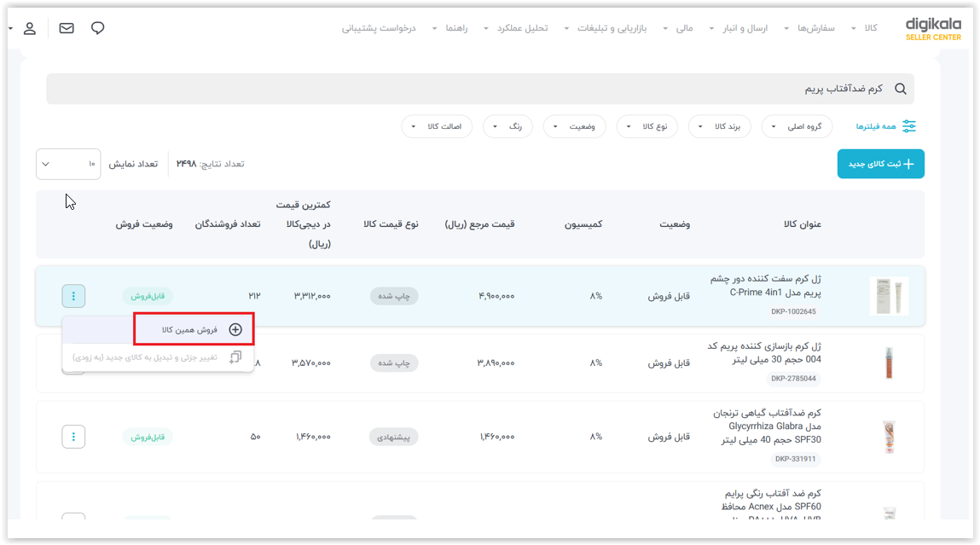Click product code DKP-331911
Viewport: 980px width, 545px height.
click(795, 459)
